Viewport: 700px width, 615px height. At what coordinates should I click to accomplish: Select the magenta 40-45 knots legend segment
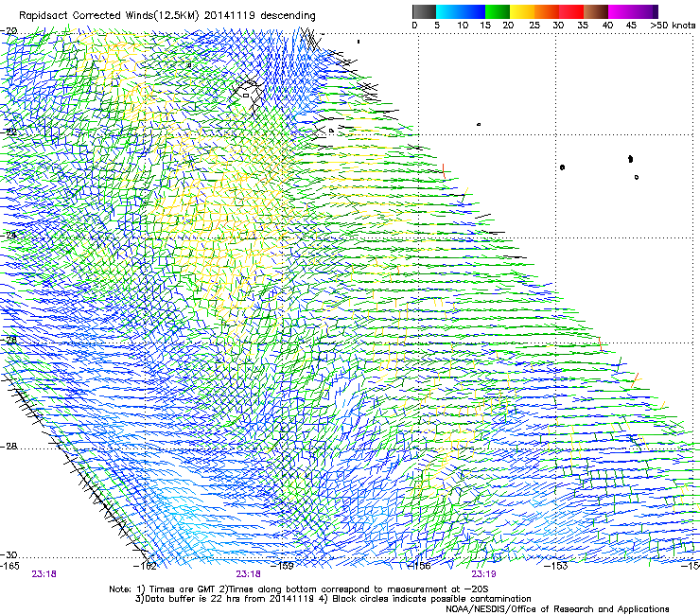point(621,11)
